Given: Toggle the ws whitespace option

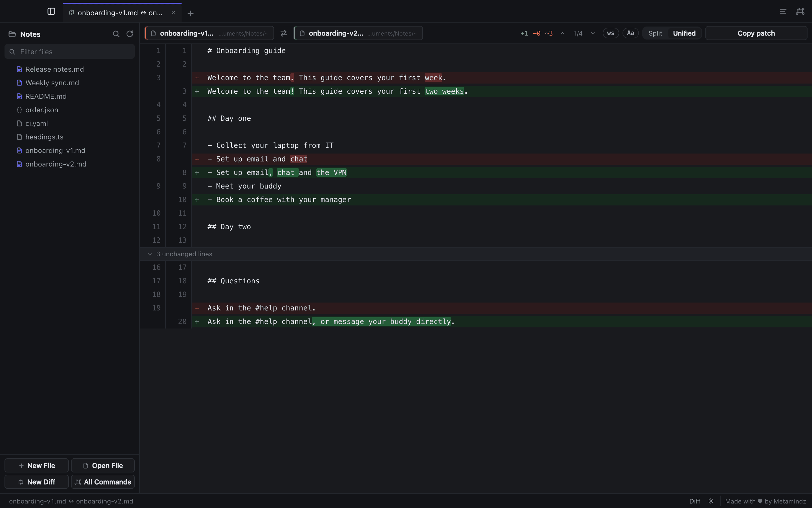Looking at the screenshot, I should click(x=611, y=33).
